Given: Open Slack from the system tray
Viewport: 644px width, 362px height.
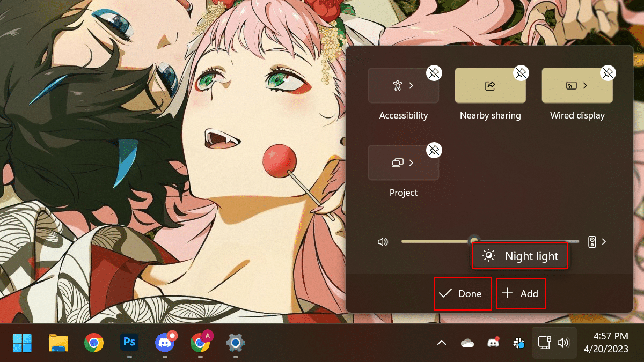Looking at the screenshot, I should point(517,343).
